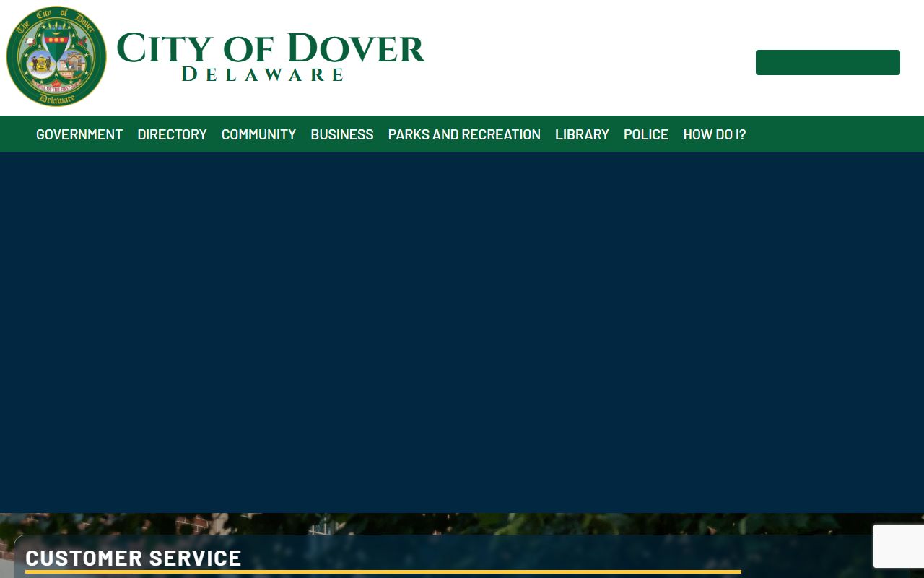Open the Directory menu

(x=172, y=134)
